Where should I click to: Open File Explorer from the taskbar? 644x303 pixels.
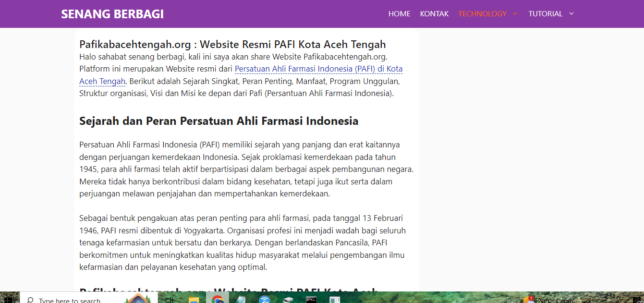click(x=194, y=300)
